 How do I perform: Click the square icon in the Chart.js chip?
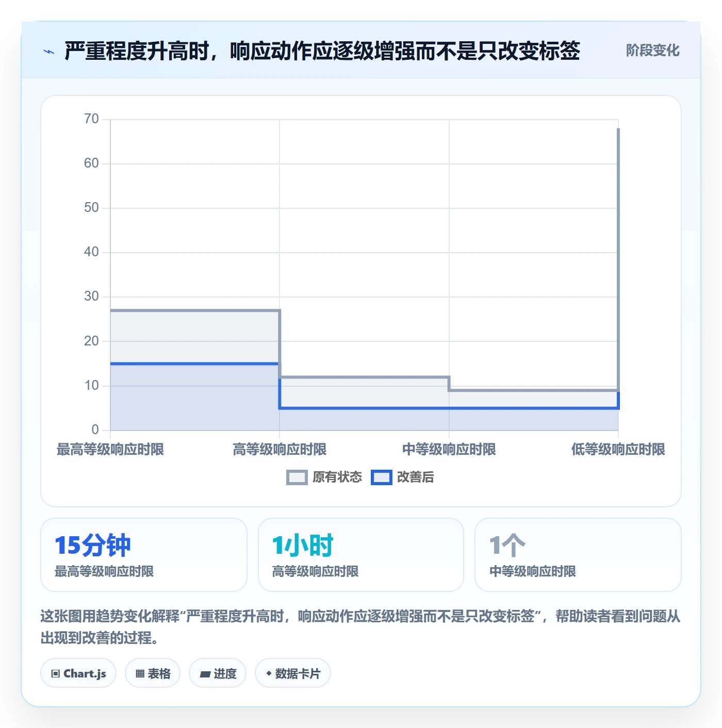(56, 674)
